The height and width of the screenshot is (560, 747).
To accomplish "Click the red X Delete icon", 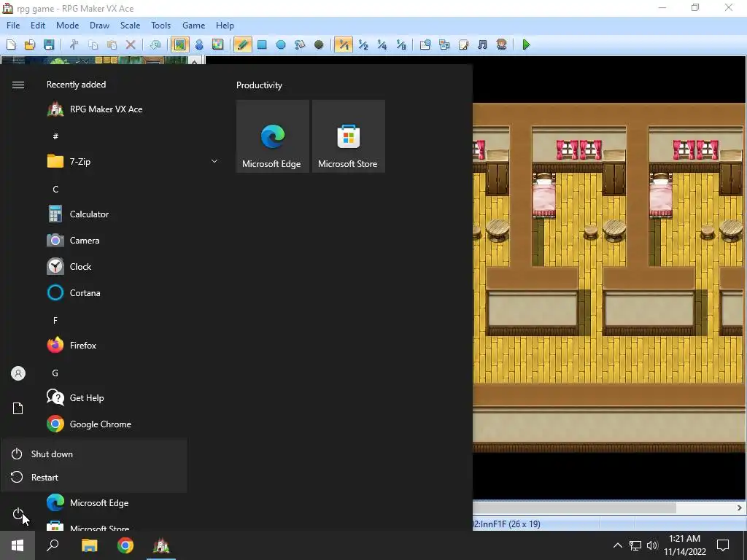I will tap(131, 44).
